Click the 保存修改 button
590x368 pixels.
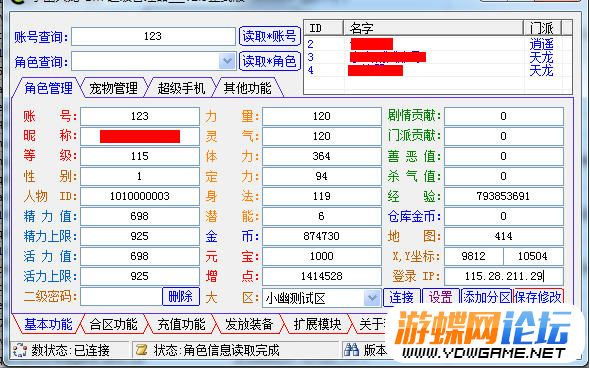click(x=538, y=298)
